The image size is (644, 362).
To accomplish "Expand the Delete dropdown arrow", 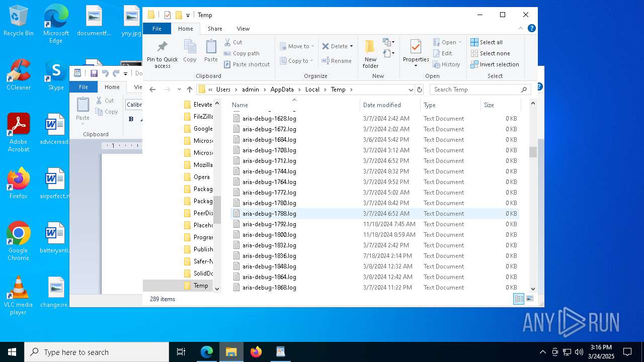I will [351, 46].
